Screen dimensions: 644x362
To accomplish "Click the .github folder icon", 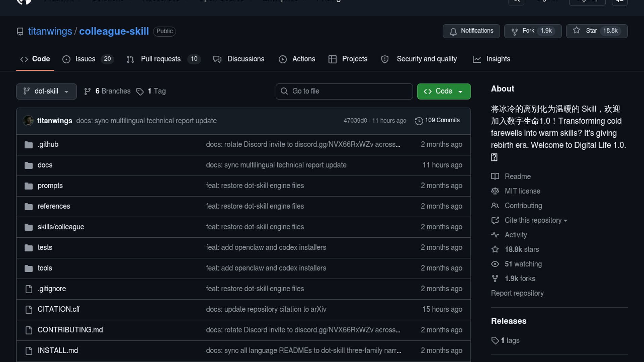I will tap(29, 145).
